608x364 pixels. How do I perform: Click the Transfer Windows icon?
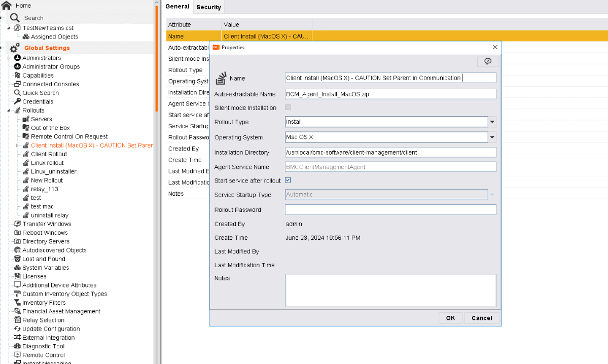[17, 224]
